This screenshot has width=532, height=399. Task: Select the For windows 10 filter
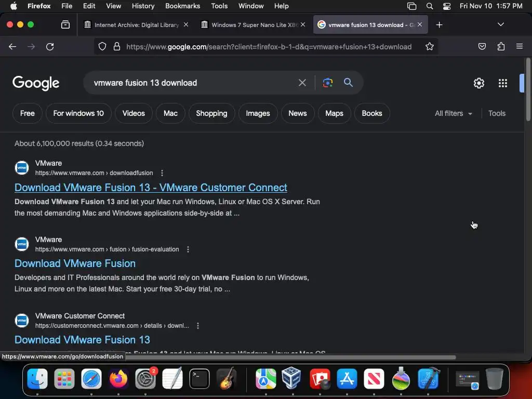tap(78, 113)
